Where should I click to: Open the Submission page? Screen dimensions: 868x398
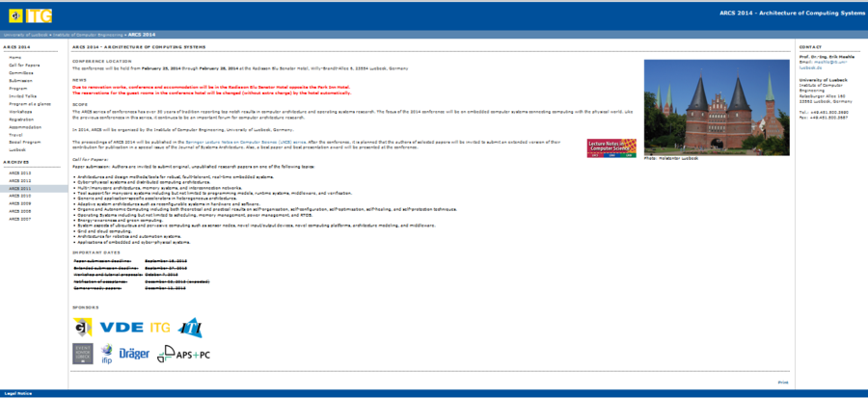pos(20,81)
